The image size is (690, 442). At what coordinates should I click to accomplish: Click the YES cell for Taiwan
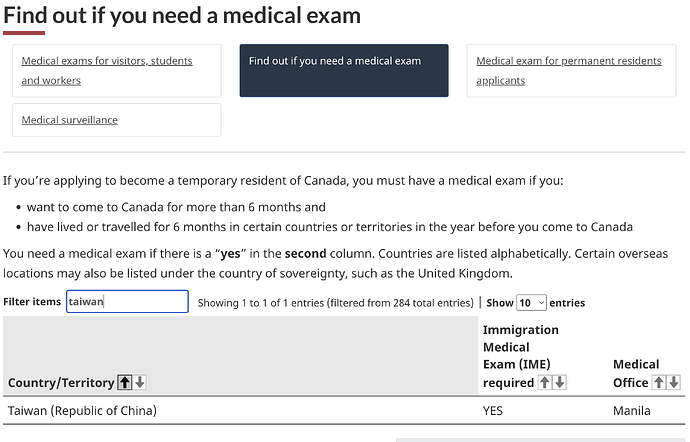tap(492, 411)
